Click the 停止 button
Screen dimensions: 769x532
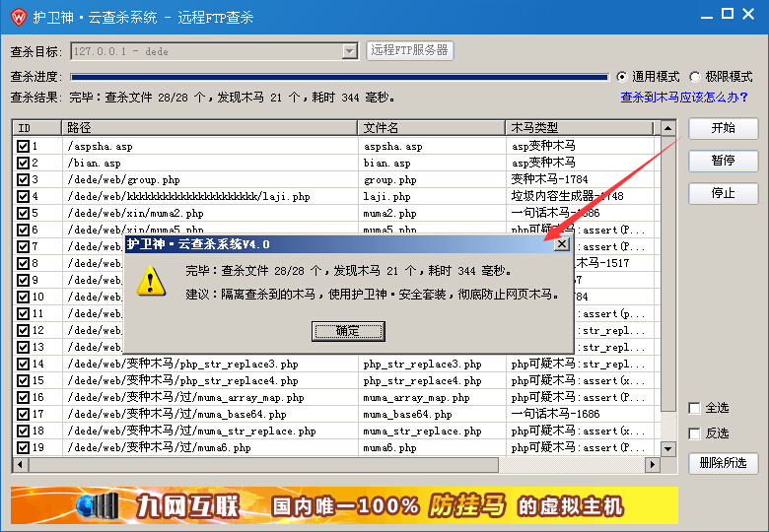[724, 193]
